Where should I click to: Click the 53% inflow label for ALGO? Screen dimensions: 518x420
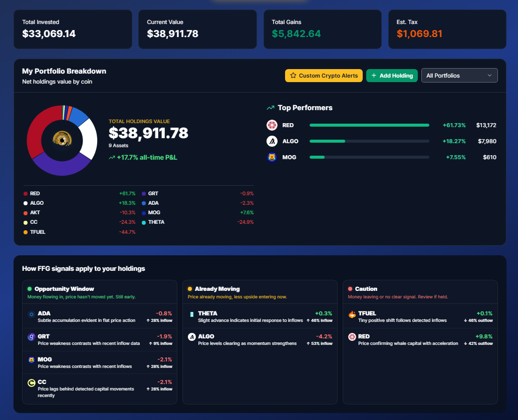319,344
